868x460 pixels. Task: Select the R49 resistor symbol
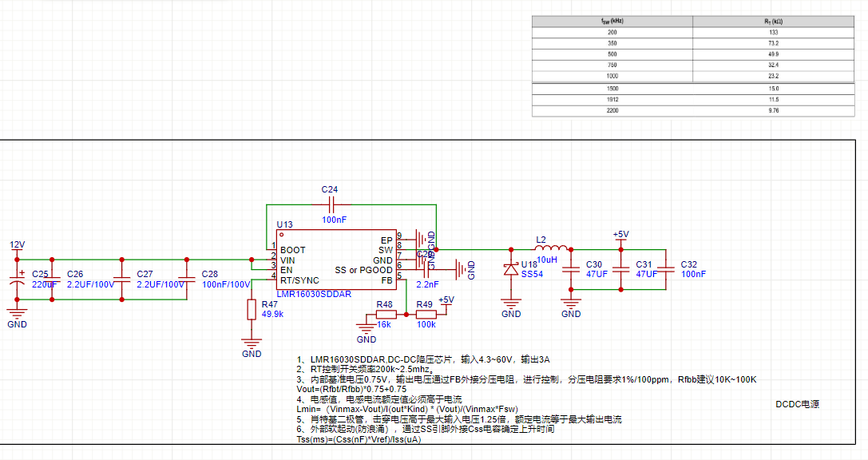pos(425,315)
